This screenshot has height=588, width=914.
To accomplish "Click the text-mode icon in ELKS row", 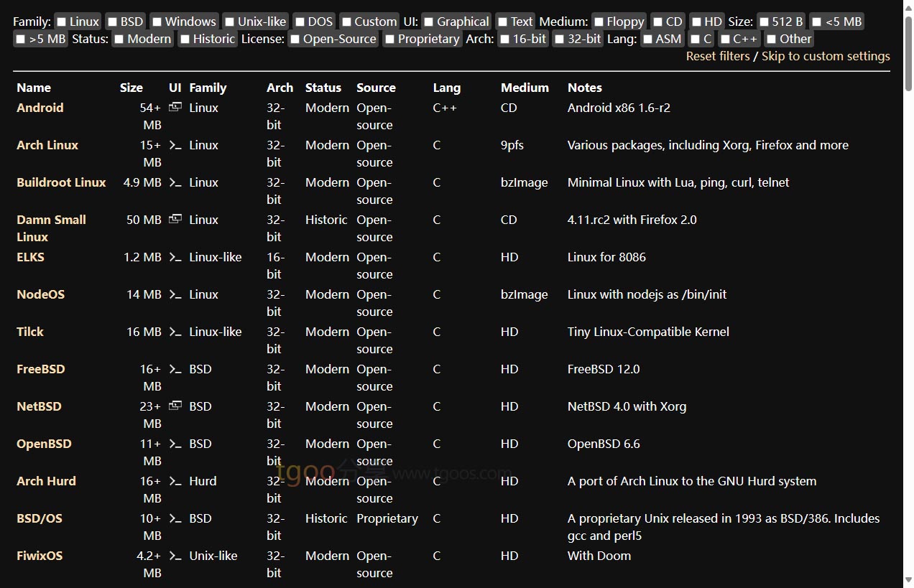I will (175, 257).
